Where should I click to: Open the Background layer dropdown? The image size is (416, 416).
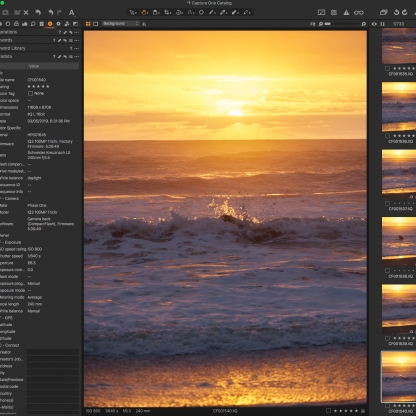[x=120, y=24]
